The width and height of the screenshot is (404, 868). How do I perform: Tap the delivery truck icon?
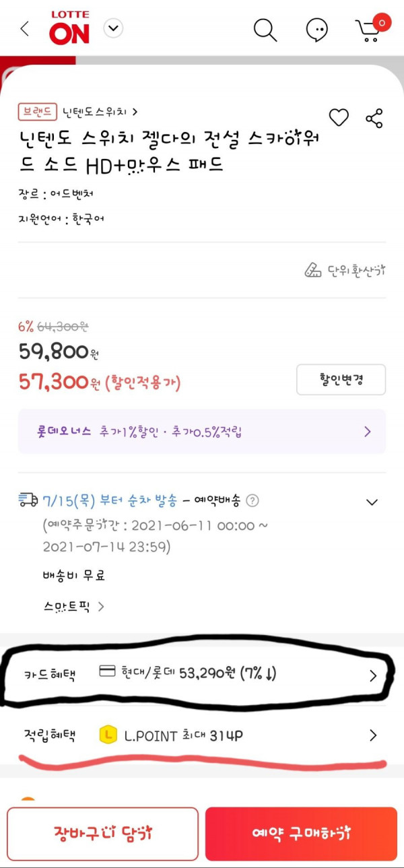tap(28, 500)
